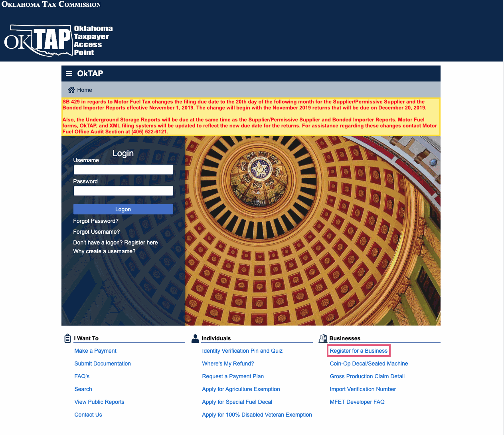Click the capitol dome photo
Image resolution: width=504 pixels, height=435 pixels.
click(313, 230)
